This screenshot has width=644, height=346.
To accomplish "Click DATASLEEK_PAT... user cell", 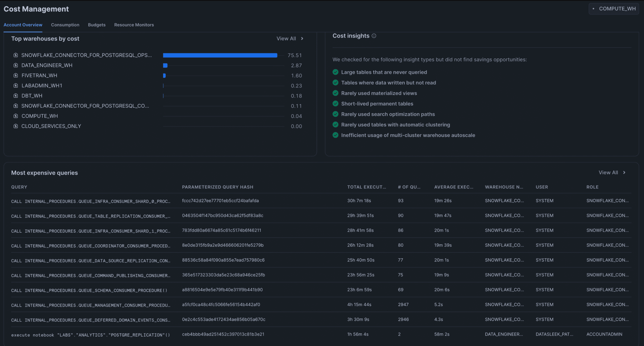I will coord(554,334).
